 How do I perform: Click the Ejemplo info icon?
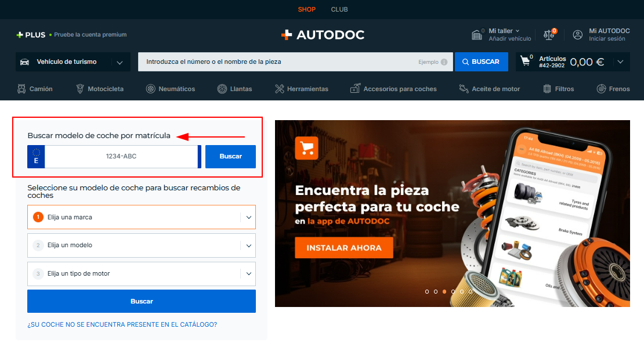click(x=444, y=62)
